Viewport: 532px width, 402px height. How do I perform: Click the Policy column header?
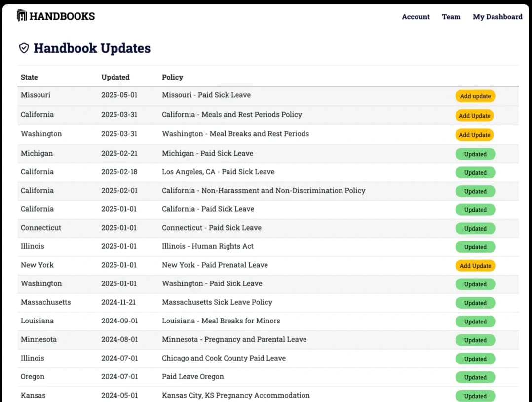[x=172, y=77]
